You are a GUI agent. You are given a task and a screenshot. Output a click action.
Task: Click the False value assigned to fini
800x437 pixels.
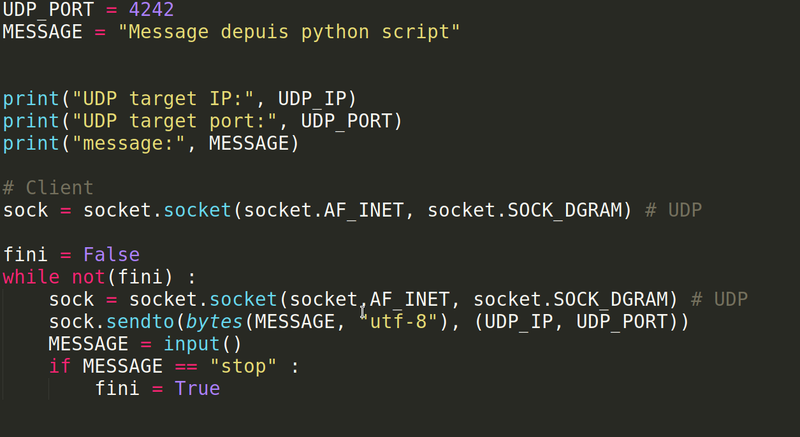coord(111,255)
